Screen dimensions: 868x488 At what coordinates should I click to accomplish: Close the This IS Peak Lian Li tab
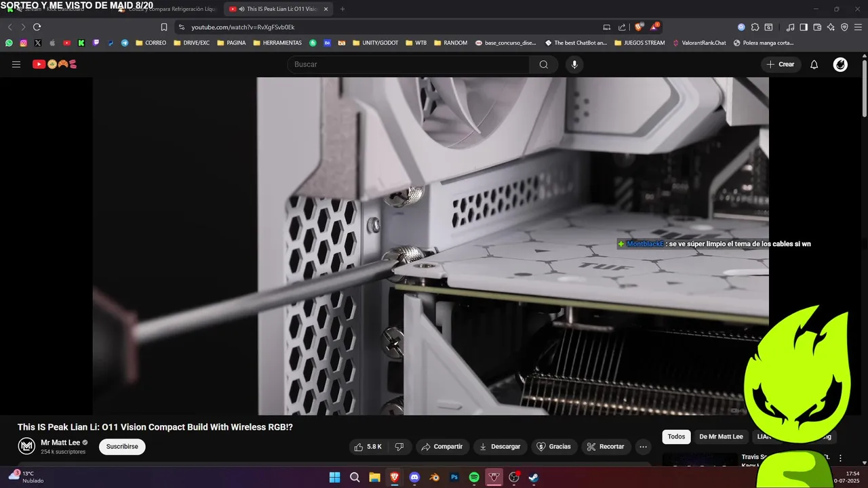[325, 9]
